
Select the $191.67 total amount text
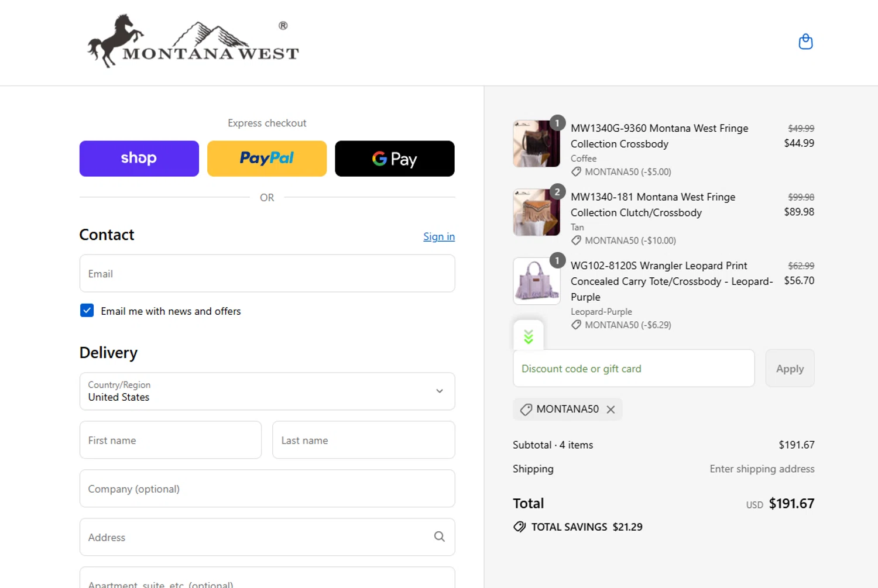[x=791, y=504]
